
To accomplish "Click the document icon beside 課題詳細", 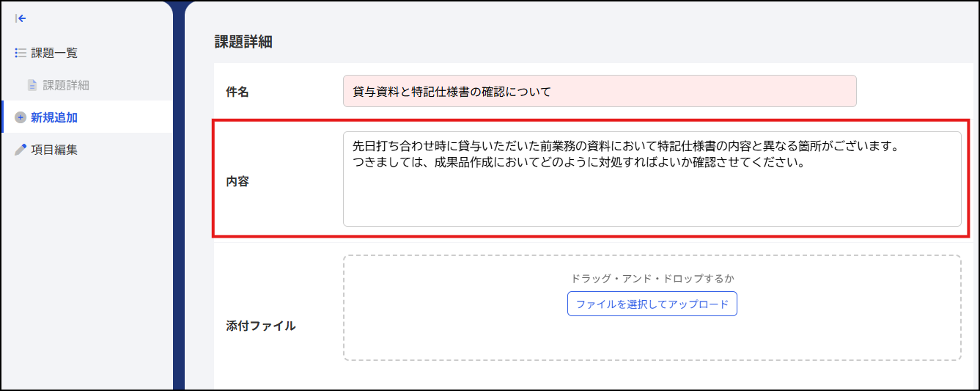I will pyautogui.click(x=32, y=85).
